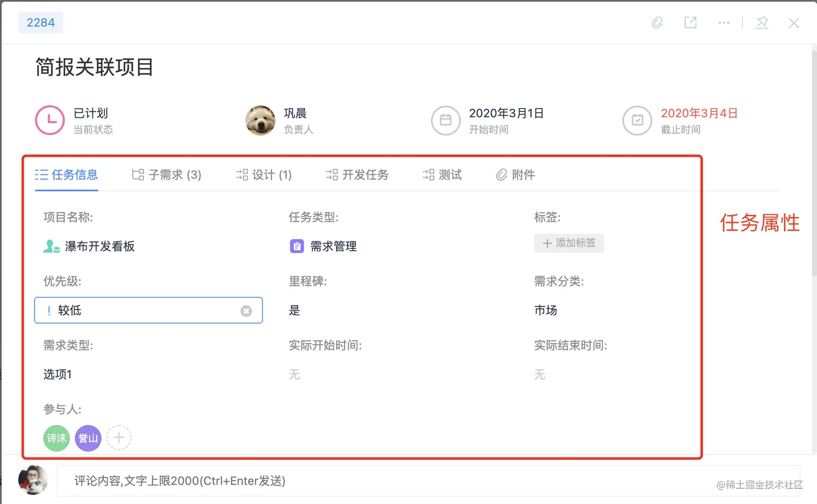Viewport: 817px width, 504px height.
Task: Edit milestone value 是
Action: pyautogui.click(x=294, y=311)
